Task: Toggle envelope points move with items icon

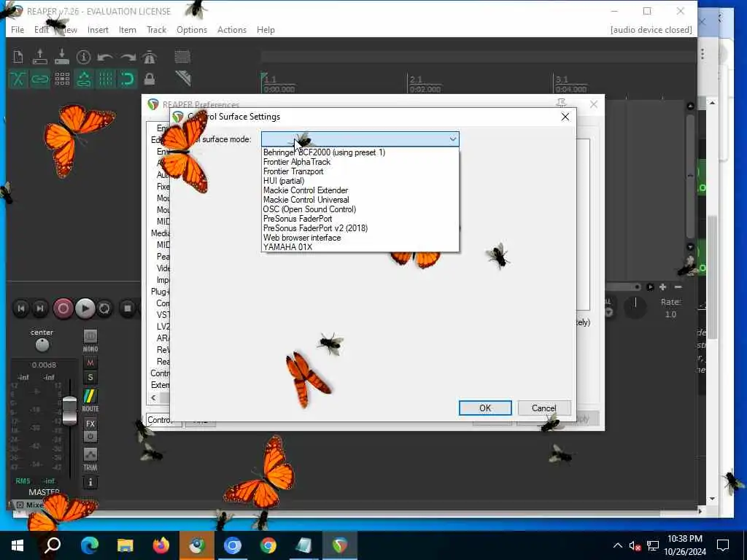Action: pos(84,79)
